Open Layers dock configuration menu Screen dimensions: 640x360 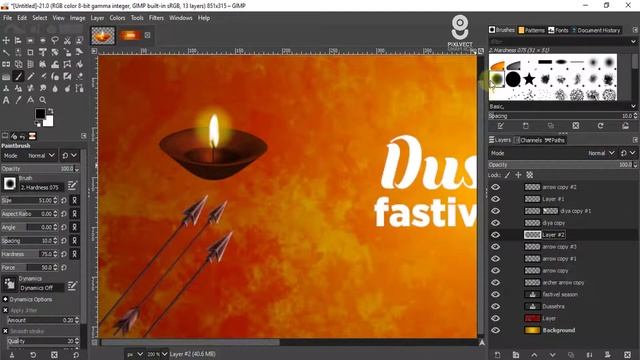tap(635, 140)
